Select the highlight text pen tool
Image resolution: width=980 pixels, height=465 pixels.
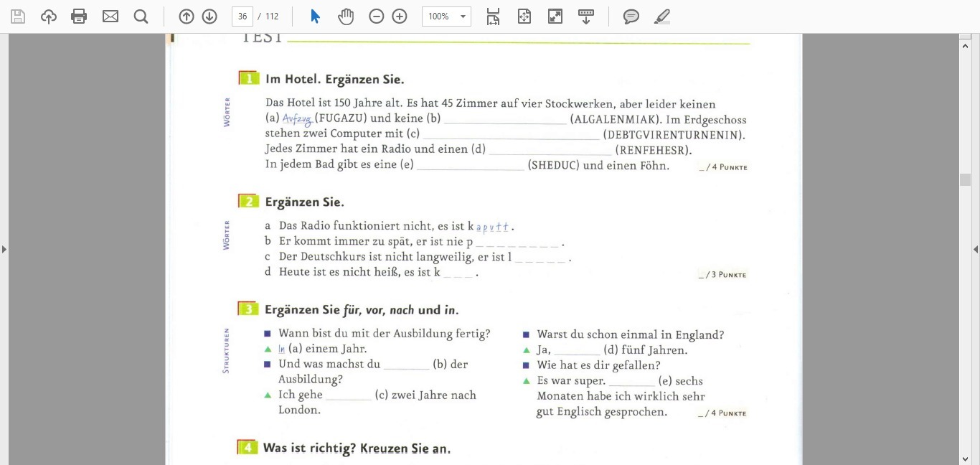[x=662, y=17]
